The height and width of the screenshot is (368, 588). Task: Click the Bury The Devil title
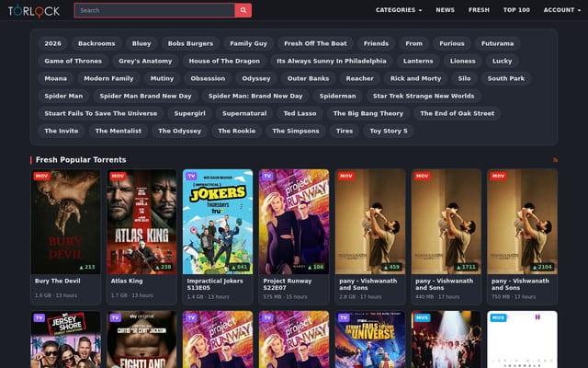tap(57, 281)
